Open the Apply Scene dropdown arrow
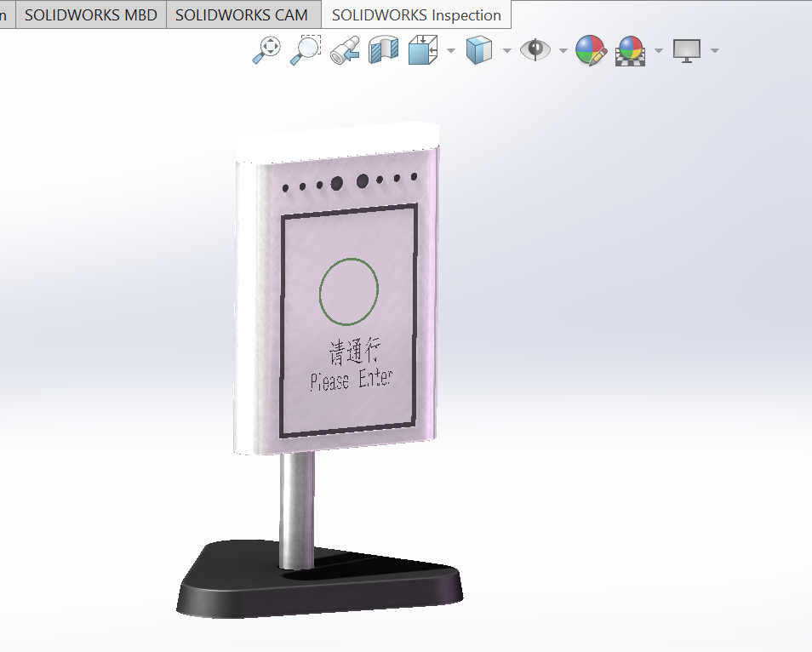Viewport: 812px width, 652px height. coord(659,51)
